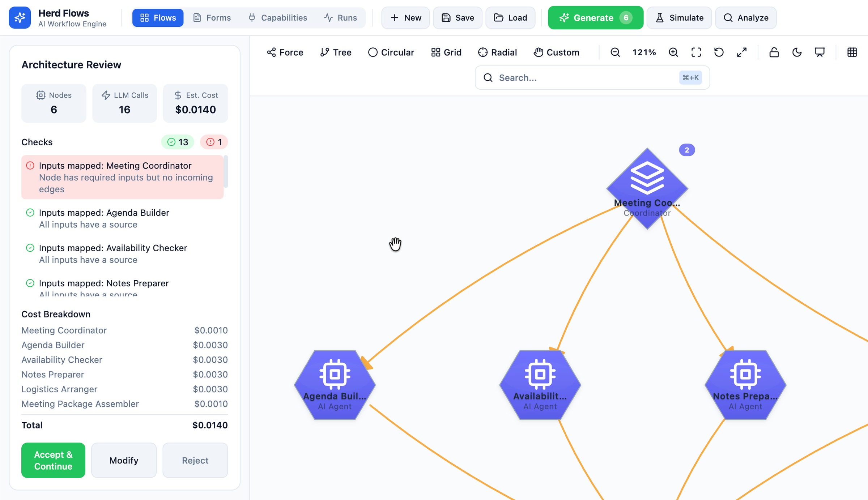Click the Search input field

coord(592,78)
